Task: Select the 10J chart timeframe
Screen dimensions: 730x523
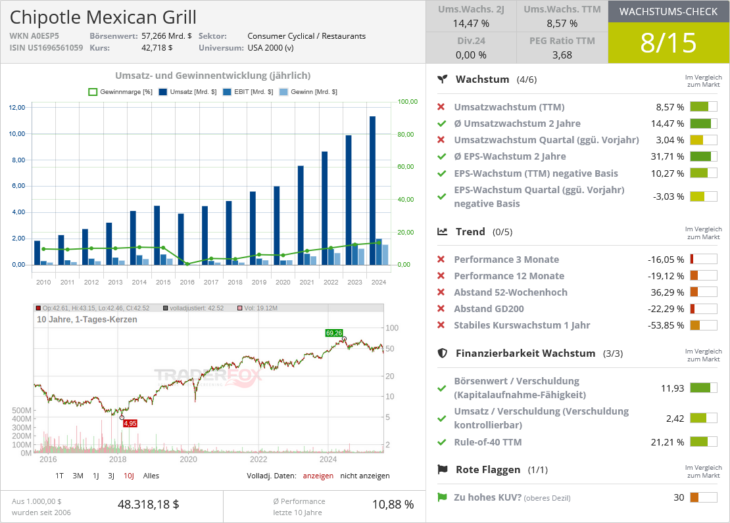Action: point(128,475)
